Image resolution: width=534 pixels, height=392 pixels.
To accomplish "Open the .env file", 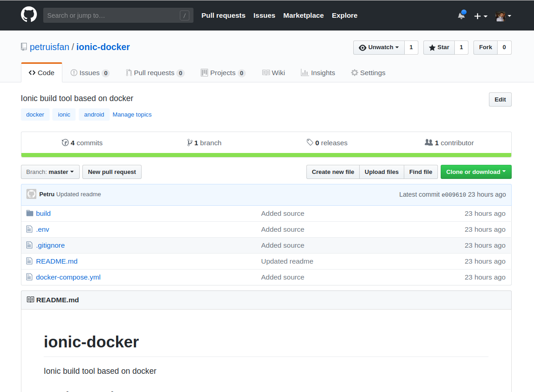I will [43, 229].
